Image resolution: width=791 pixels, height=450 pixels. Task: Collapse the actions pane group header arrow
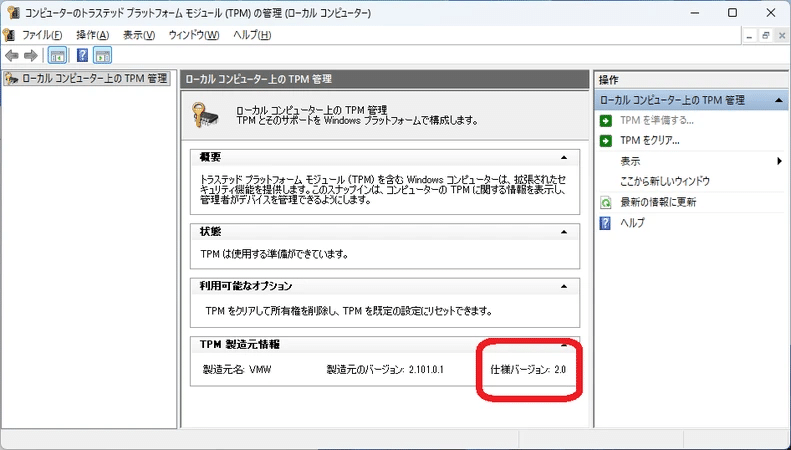pos(779,100)
